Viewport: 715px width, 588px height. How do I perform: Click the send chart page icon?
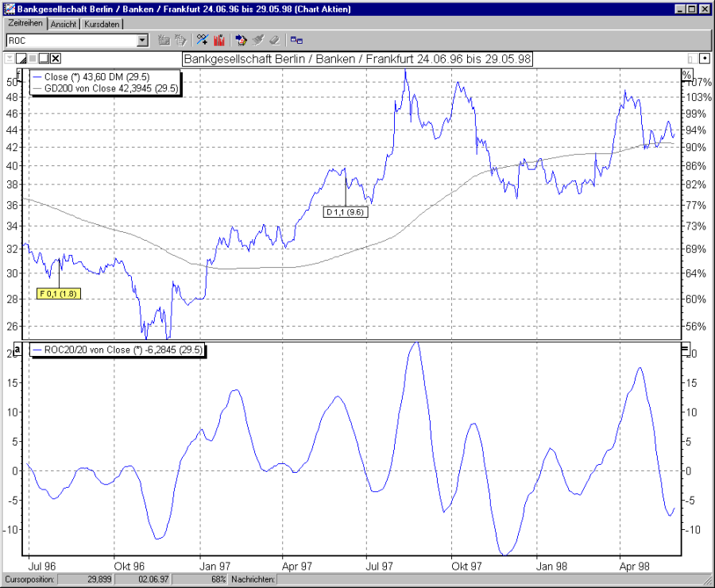coord(241,40)
